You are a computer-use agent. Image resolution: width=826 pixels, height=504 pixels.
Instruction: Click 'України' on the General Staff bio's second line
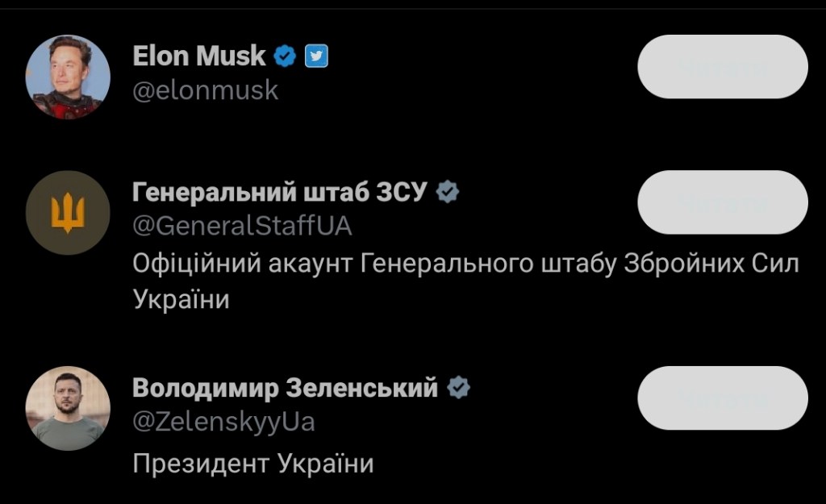(181, 299)
